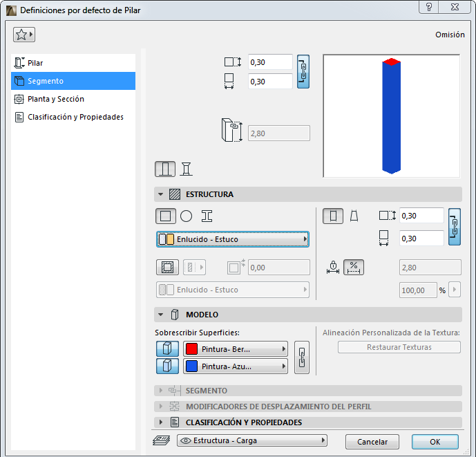The image size is (476, 457).
Task: Click the Modificadores panel icon
Action: coord(175,407)
